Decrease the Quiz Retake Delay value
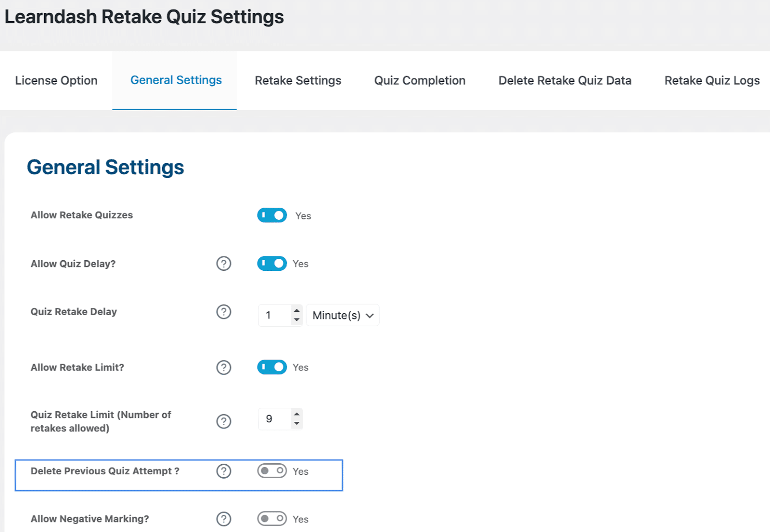Viewport: 770px width, 532px height. pos(297,320)
